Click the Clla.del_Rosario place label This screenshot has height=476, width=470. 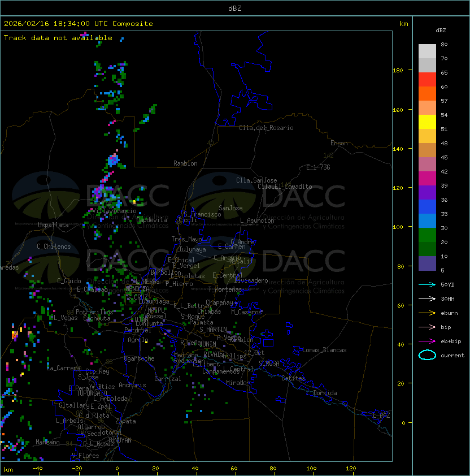(x=266, y=128)
